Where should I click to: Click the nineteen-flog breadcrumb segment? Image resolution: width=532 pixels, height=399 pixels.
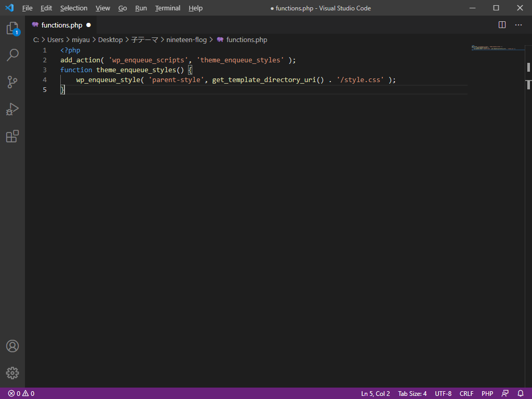tap(187, 39)
